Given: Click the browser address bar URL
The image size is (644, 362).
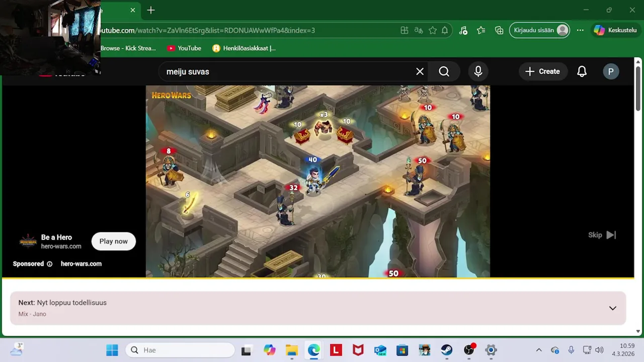Looking at the screenshot, I should pos(206,30).
